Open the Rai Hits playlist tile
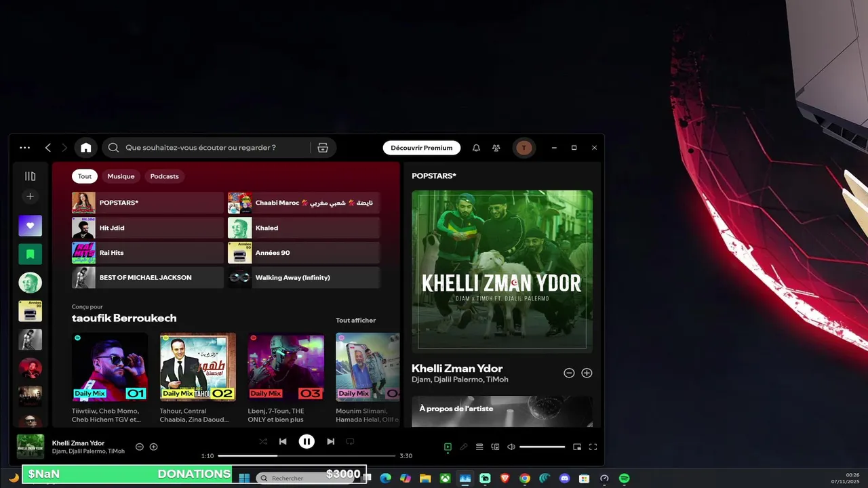 148,253
